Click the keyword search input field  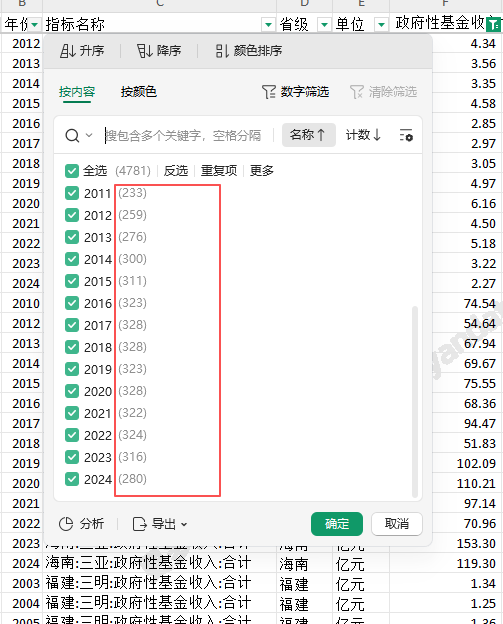pyautogui.click(x=187, y=135)
